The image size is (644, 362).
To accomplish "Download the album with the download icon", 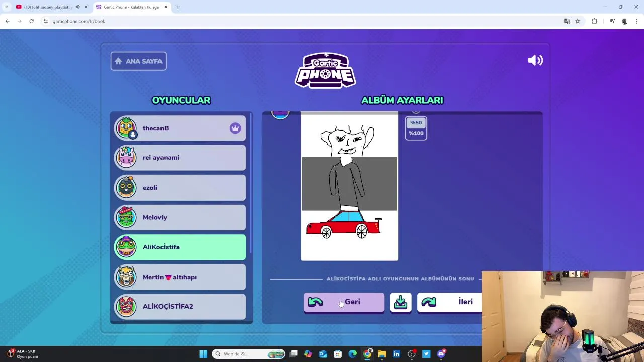I will tap(400, 302).
